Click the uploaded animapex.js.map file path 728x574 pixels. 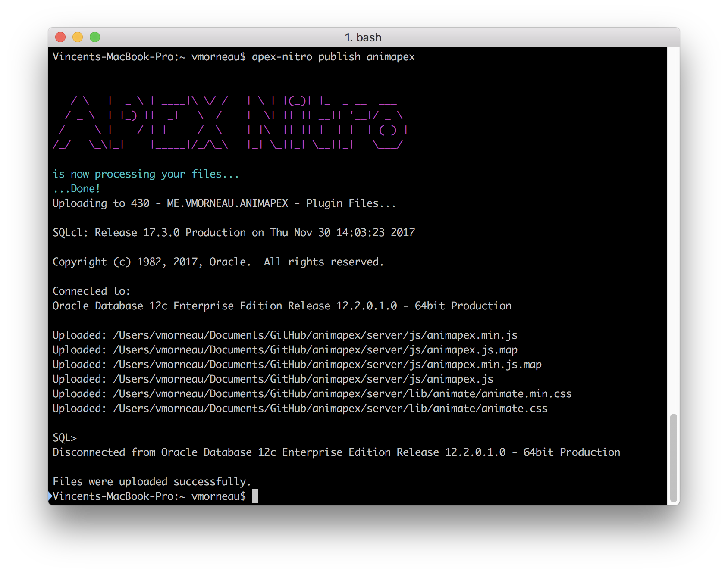(x=315, y=350)
